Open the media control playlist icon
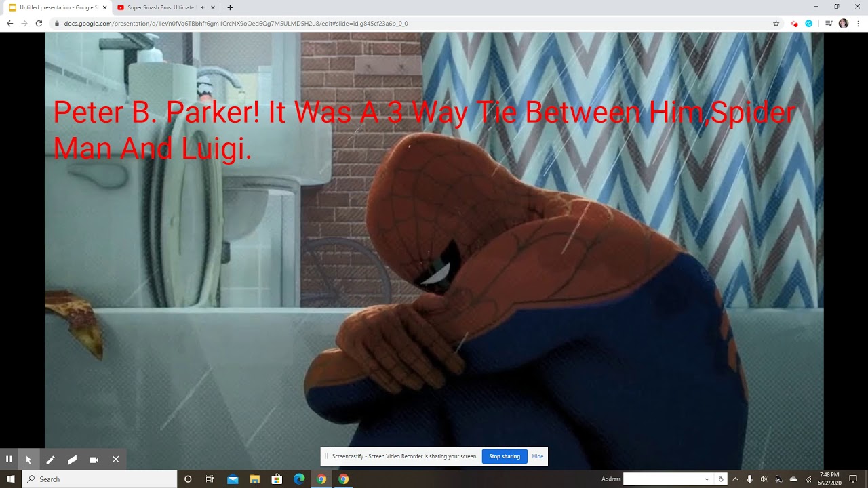The image size is (868, 488). pos(829,23)
